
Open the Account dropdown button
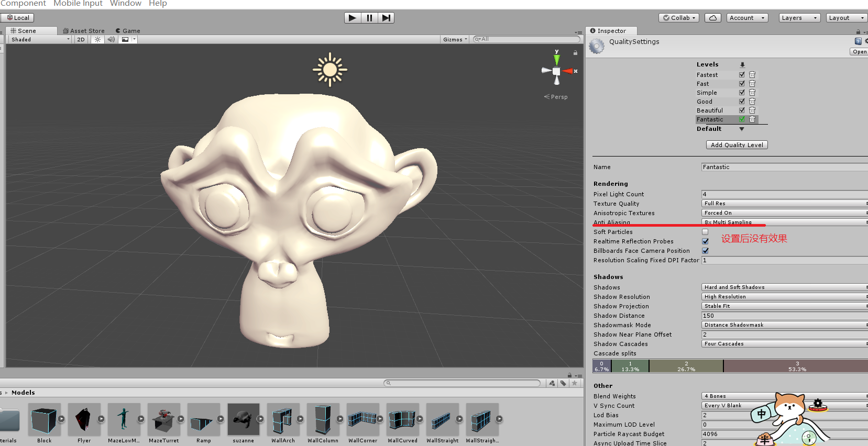747,18
